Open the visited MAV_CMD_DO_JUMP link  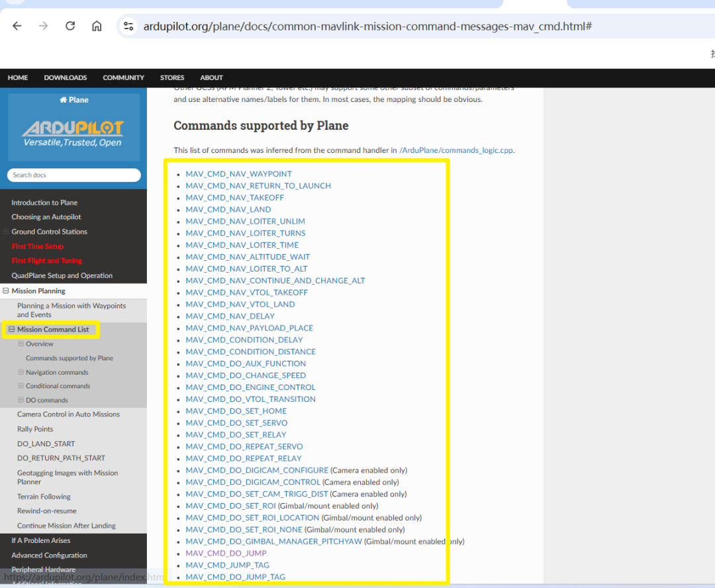click(x=226, y=554)
